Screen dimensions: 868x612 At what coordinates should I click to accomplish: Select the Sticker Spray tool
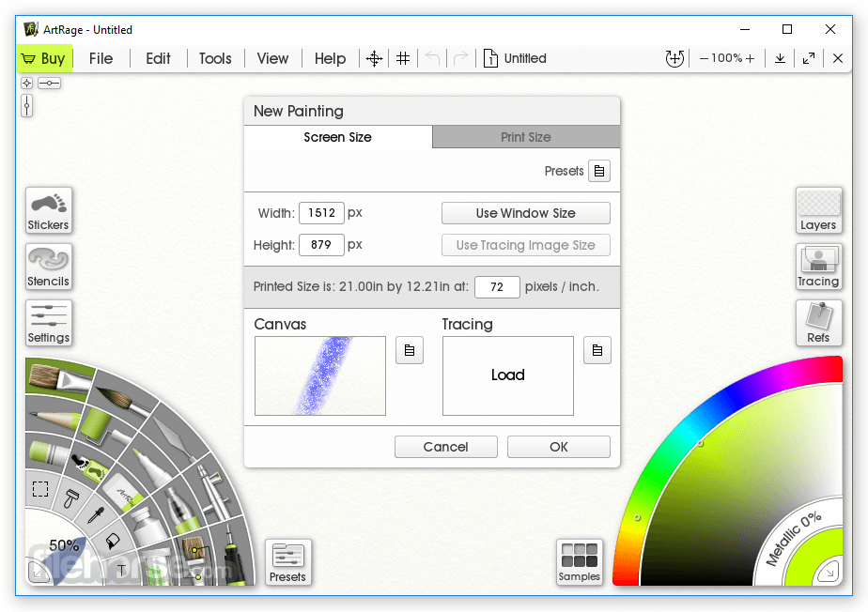coord(90,467)
